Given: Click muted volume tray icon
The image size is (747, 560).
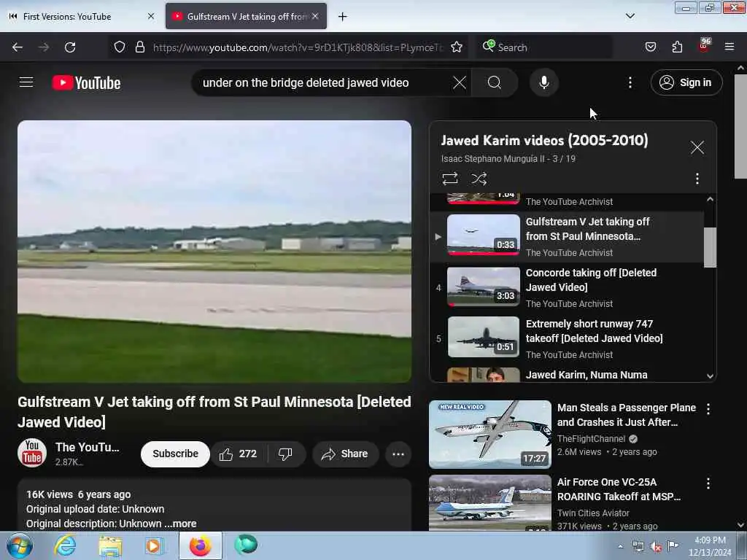Looking at the screenshot, I should (656, 547).
